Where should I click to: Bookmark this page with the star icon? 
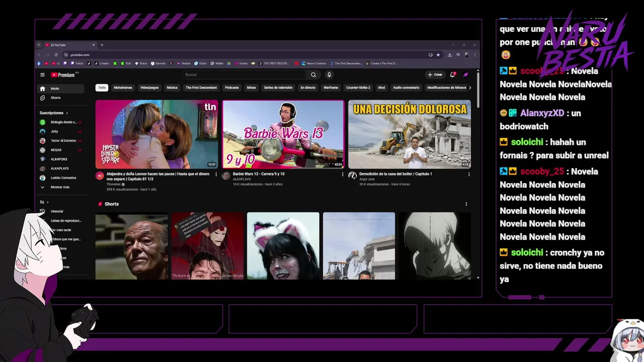[438, 55]
